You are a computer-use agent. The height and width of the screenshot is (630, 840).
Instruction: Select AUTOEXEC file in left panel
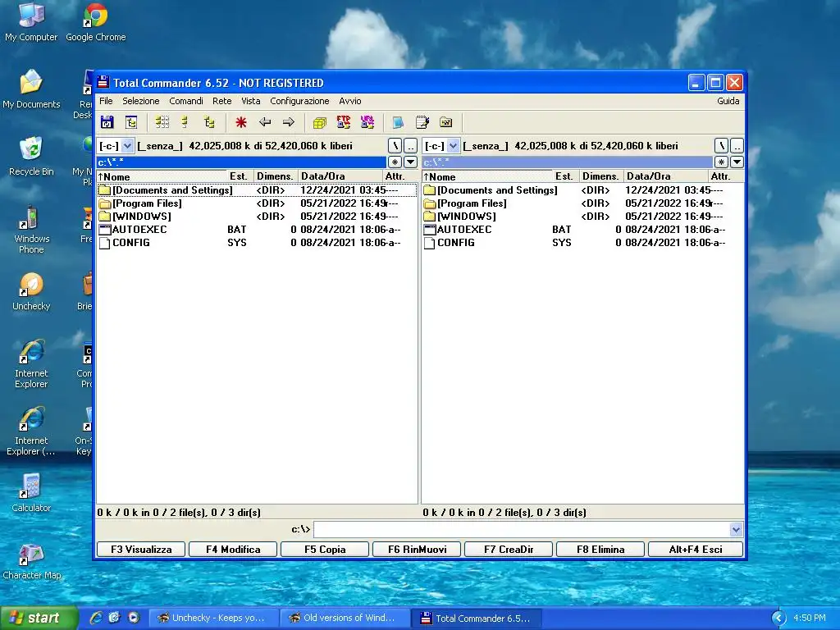[x=257, y=230]
